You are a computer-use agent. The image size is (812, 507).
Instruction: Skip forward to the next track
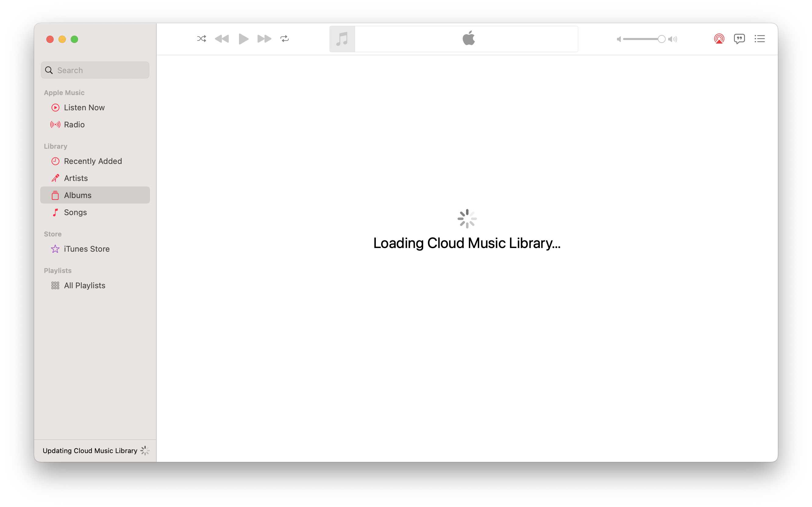coord(264,39)
